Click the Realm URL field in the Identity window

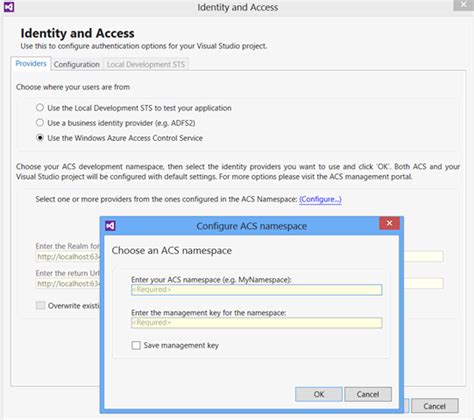pyautogui.click(x=68, y=257)
